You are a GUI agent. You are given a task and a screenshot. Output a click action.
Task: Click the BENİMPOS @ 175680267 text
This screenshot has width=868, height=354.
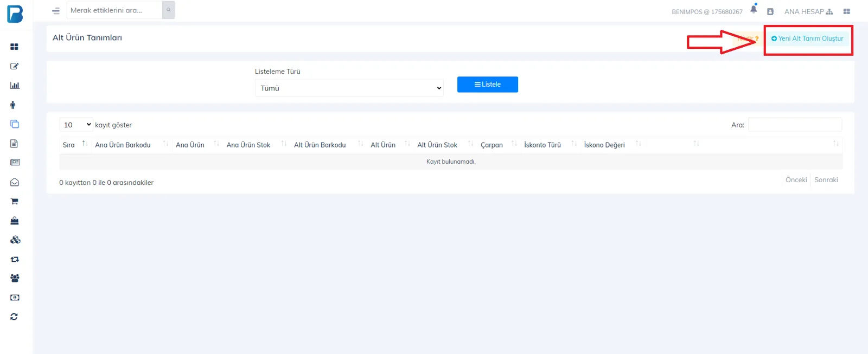707,12
